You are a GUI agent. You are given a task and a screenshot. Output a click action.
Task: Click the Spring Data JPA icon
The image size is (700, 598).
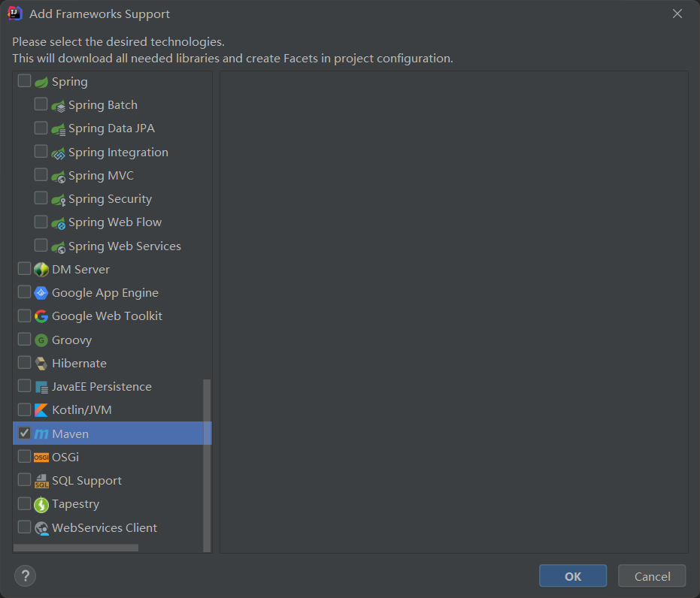click(x=58, y=129)
